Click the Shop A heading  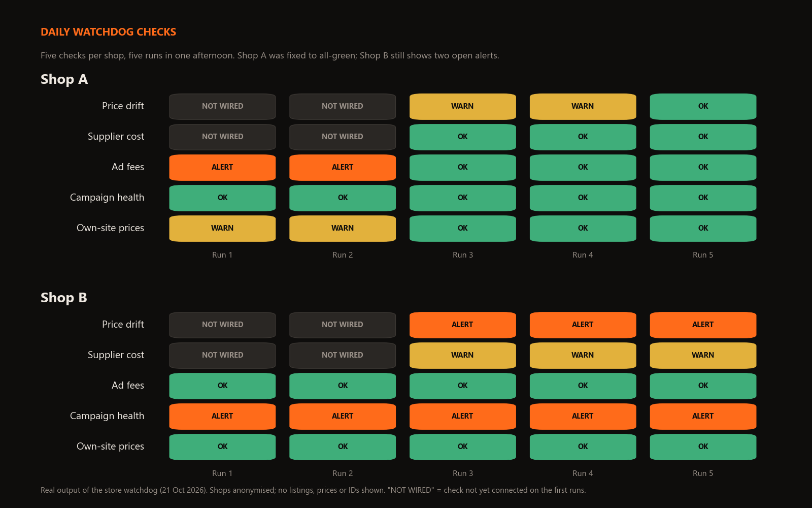64,79
